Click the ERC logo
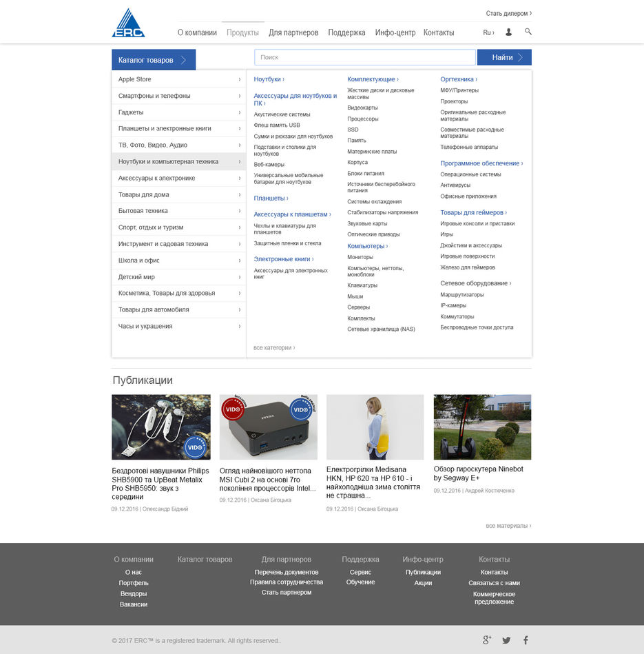 coord(128,23)
